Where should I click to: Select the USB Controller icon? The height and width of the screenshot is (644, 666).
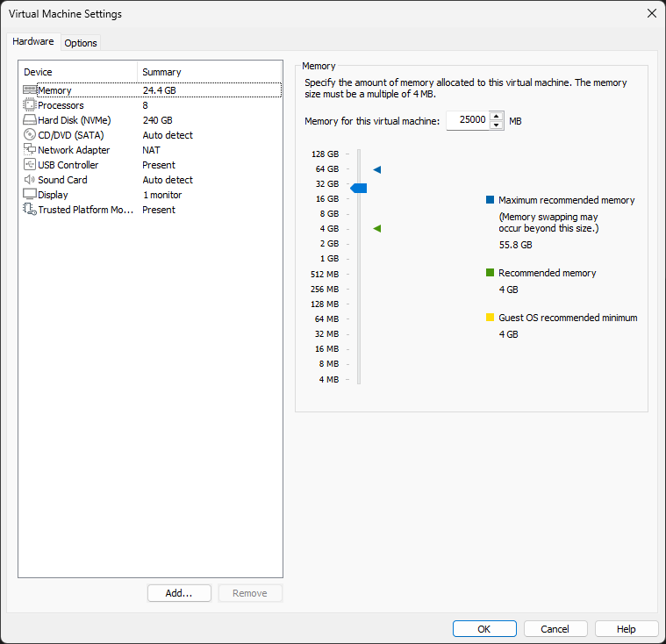(x=29, y=164)
